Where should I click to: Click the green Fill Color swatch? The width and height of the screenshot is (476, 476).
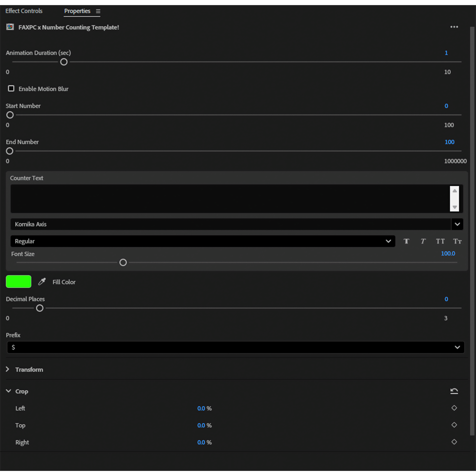coord(18,281)
